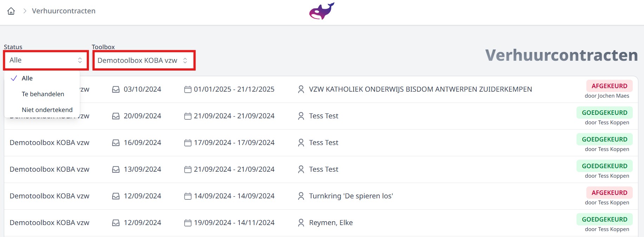Select 'Niet ondertekend' status option

click(47, 110)
